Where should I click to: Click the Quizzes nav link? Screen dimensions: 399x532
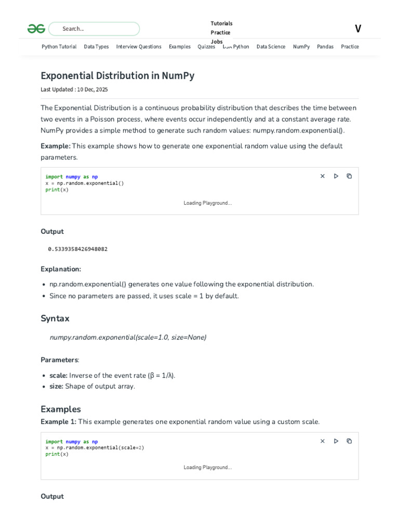(206, 47)
